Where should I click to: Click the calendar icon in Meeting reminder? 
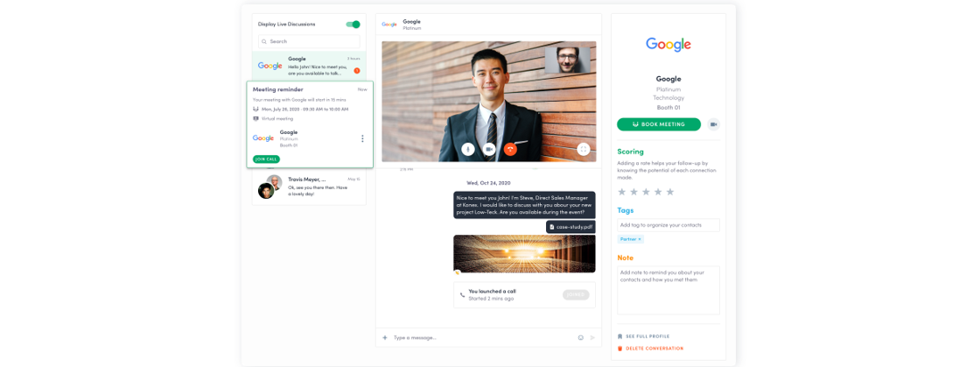tap(255, 109)
